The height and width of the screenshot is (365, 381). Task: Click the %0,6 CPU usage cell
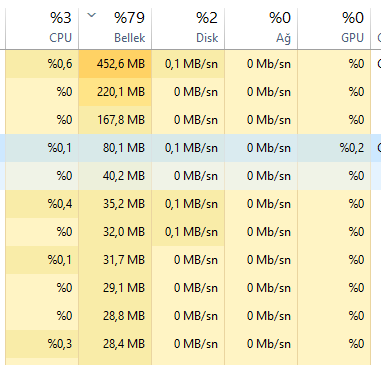pos(42,64)
